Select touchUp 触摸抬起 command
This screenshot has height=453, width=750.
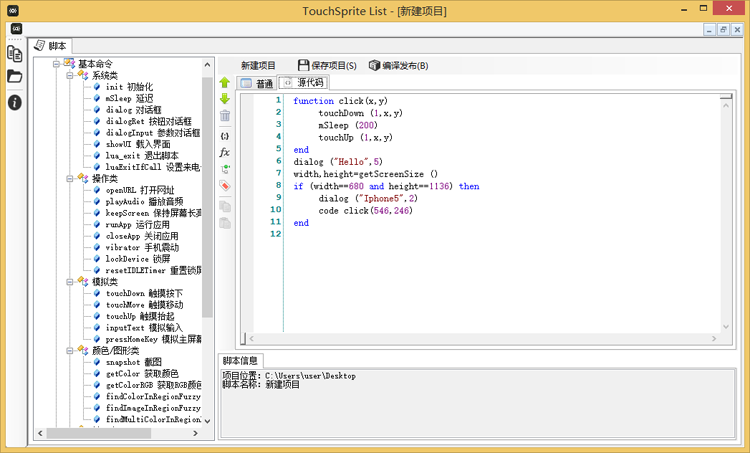click(140, 316)
